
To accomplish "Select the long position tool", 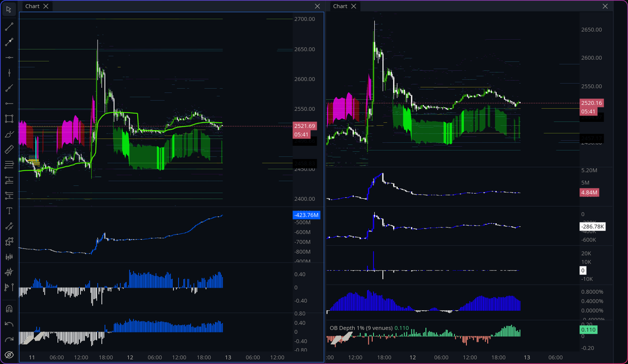I will coord(9,180).
